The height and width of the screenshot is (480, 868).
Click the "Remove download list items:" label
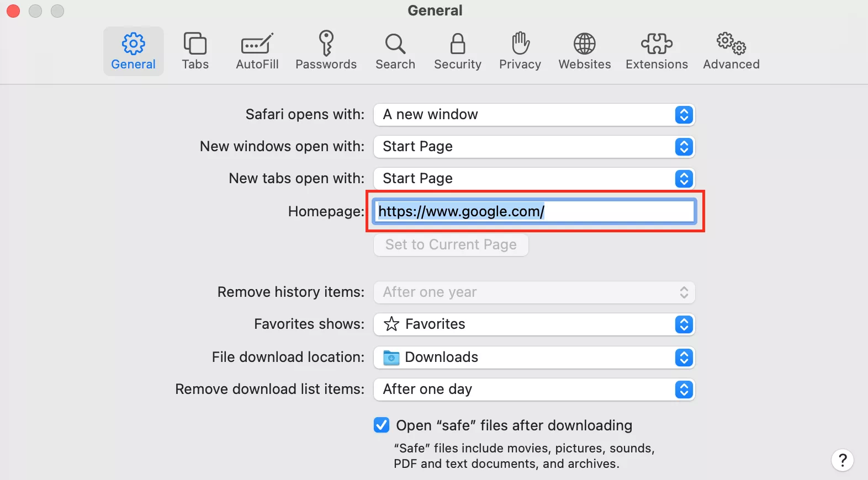point(270,389)
